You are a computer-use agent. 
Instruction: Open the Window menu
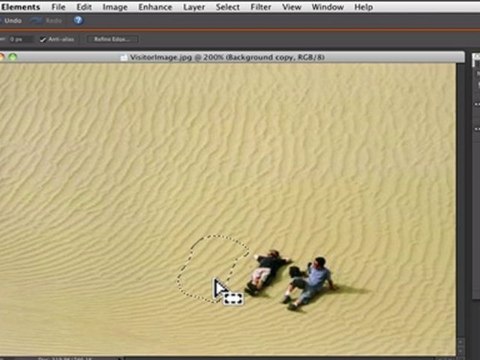pyautogui.click(x=328, y=7)
